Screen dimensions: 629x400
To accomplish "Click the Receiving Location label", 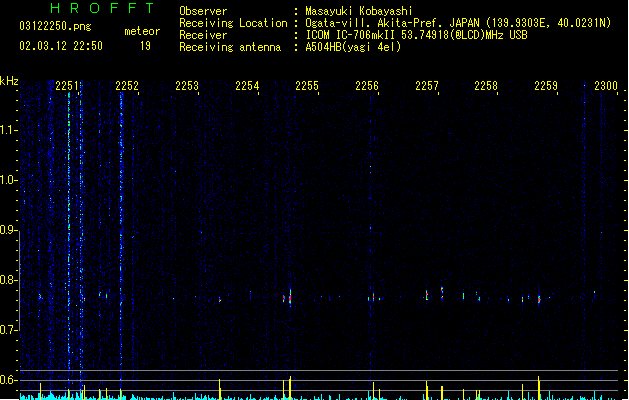I will coord(233,23).
